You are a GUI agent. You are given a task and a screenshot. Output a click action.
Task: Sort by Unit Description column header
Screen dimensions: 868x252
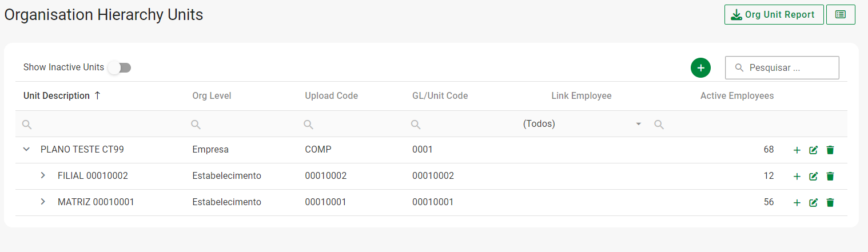(x=57, y=96)
